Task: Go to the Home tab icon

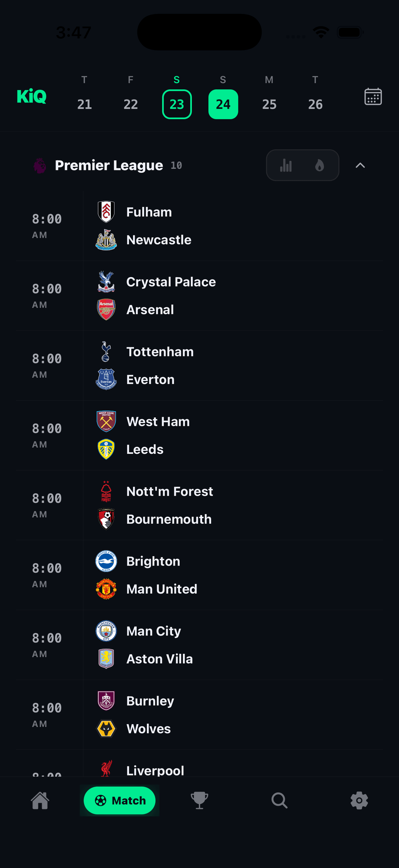Action: (x=40, y=800)
